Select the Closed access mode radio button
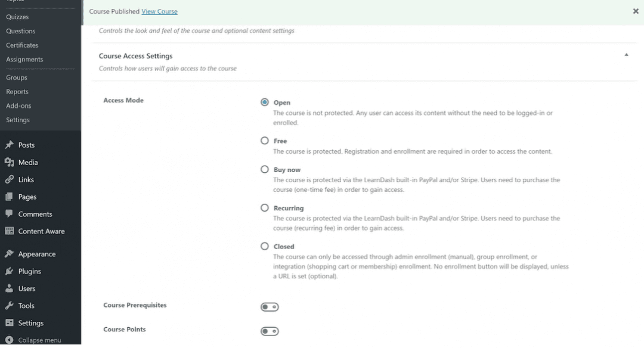644x348 pixels. pyautogui.click(x=265, y=246)
